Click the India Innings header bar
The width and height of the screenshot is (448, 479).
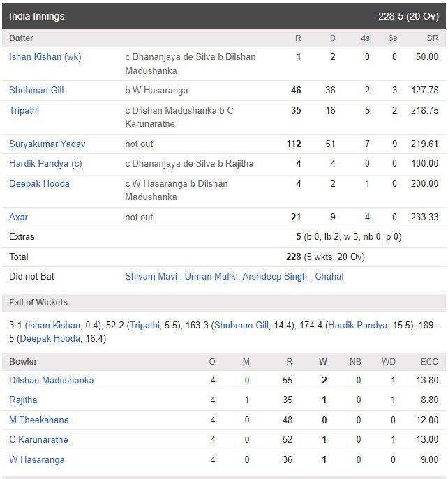click(224, 17)
